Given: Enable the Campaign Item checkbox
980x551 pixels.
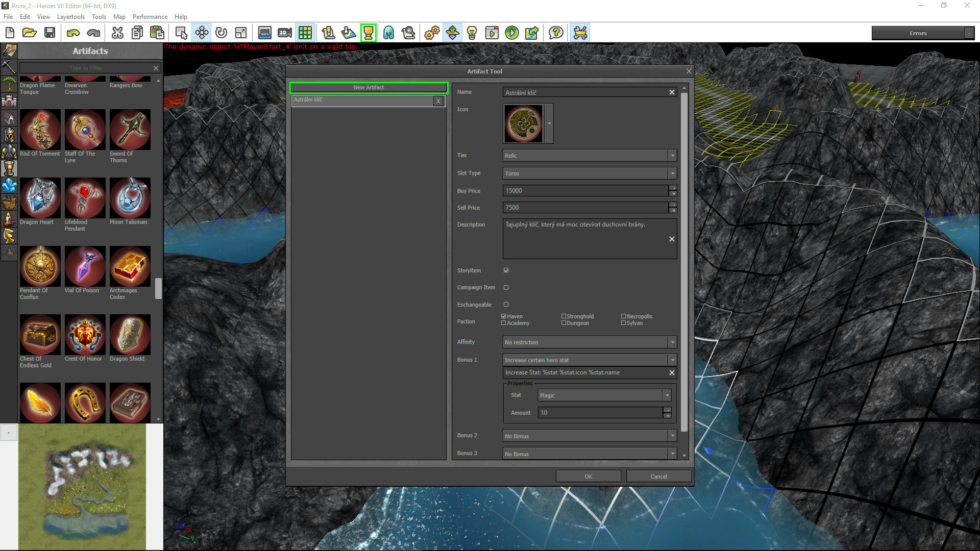Looking at the screenshot, I should tap(506, 287).
